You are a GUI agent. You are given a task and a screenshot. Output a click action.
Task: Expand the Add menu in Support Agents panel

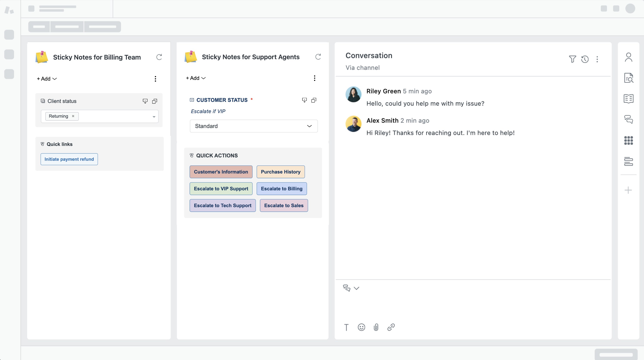coord(196,78)
